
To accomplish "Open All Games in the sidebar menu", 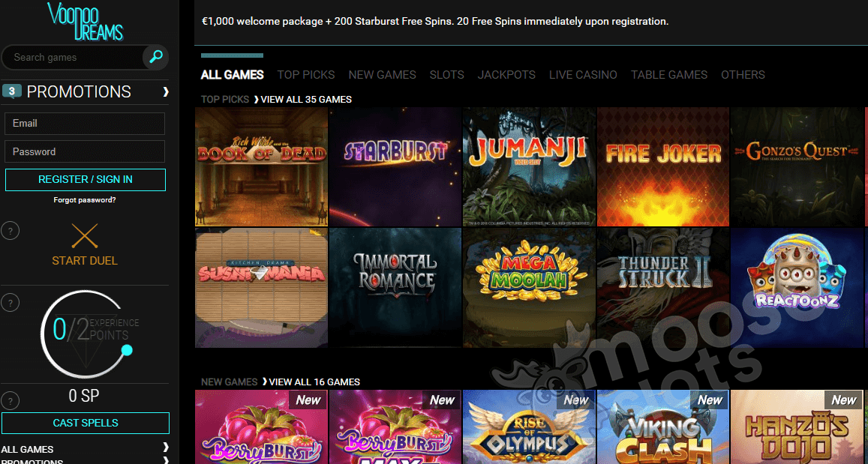I will click(x=28, y=450).
